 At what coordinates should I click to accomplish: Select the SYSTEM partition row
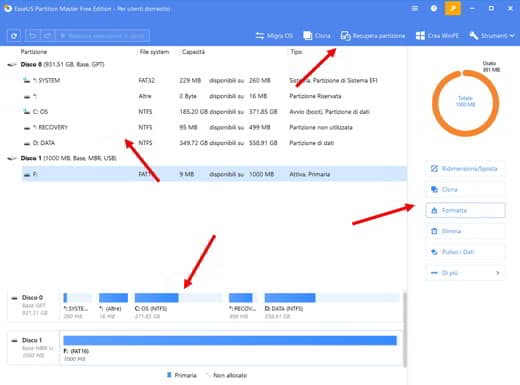pyautogui.click(x=214, y=80)
